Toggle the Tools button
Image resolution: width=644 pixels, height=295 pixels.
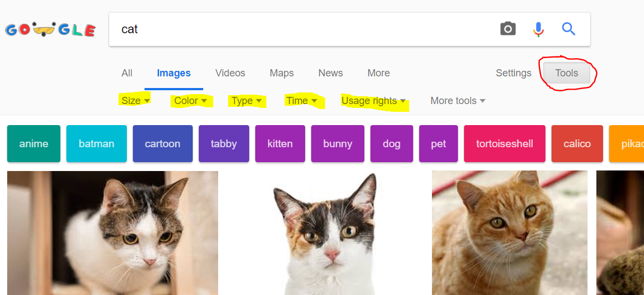coord(567,73)
